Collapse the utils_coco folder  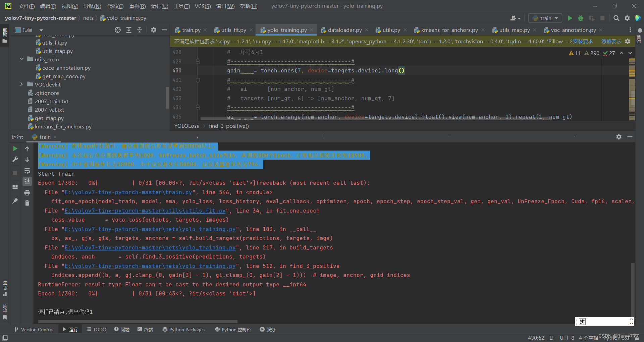tap(22, 59)
